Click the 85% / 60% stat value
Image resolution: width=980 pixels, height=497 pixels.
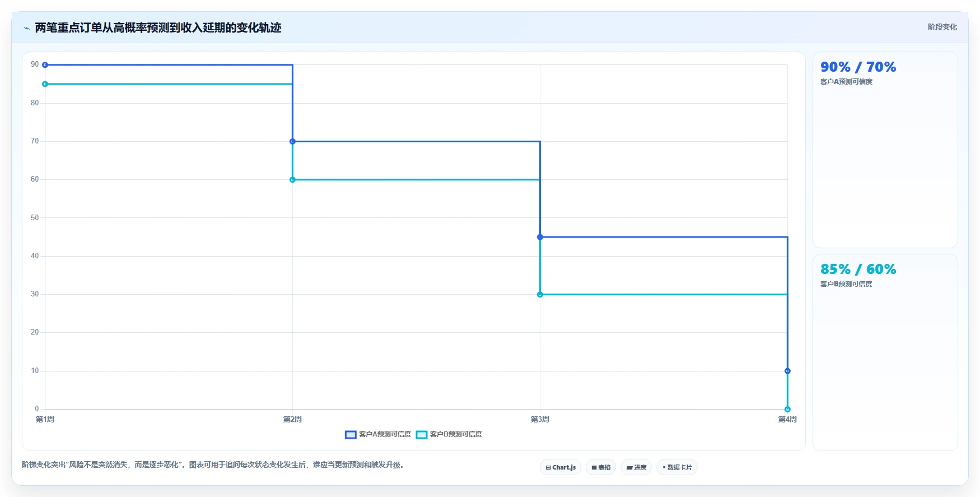tap(858, 270)
